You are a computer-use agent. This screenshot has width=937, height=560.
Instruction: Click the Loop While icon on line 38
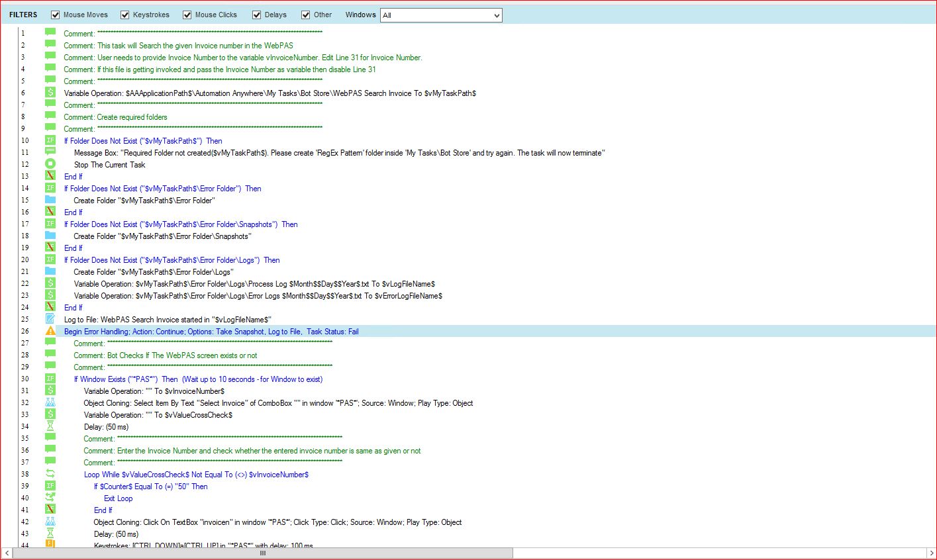click(50, 474)
